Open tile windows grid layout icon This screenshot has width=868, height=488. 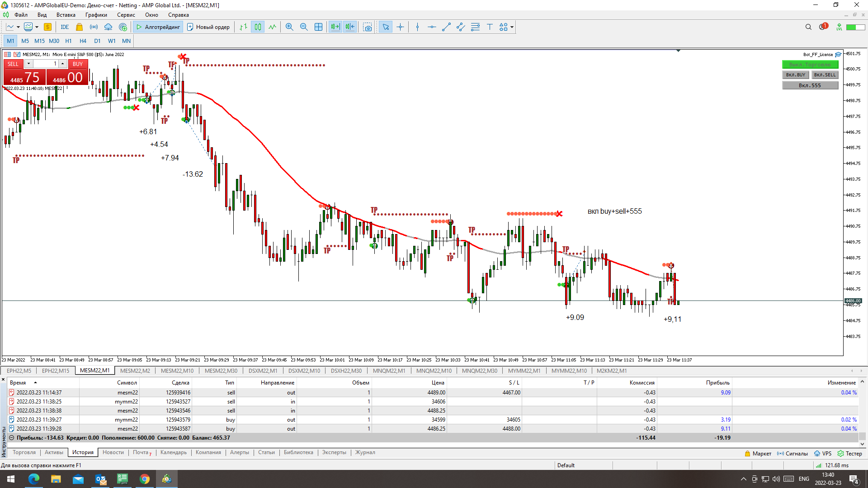point(318,27)
